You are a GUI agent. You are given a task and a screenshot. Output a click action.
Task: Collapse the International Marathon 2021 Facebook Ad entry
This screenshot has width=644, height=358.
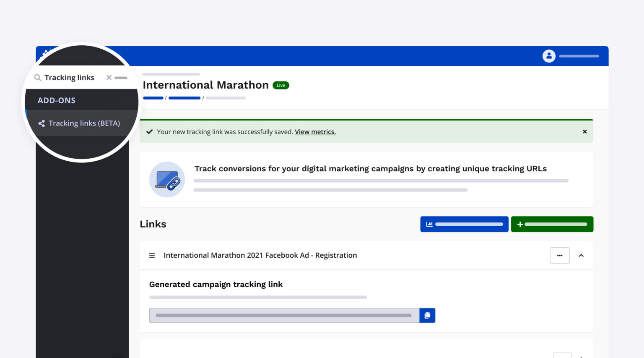(x=581, y=255)
